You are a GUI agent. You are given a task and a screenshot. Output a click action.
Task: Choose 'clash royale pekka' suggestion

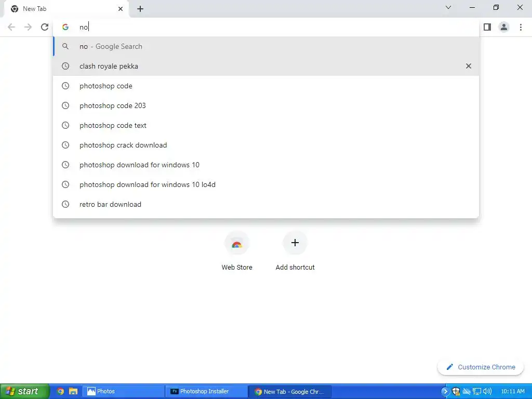(x=266, y=66)
